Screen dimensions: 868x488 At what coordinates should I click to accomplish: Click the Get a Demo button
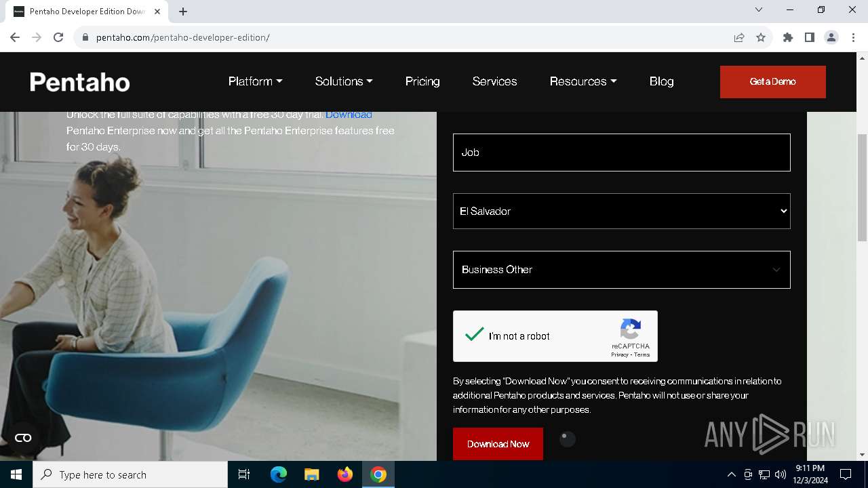(773, 82)
